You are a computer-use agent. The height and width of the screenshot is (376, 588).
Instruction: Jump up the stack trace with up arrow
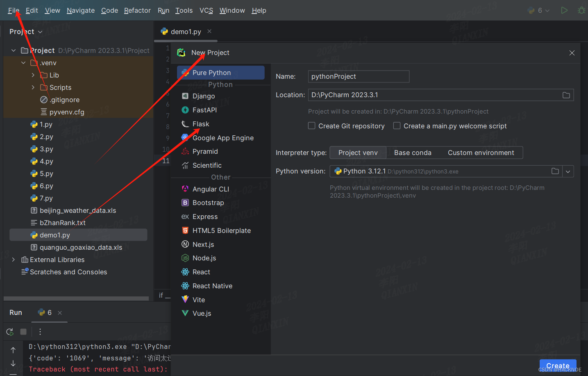(x=13, y=350)
